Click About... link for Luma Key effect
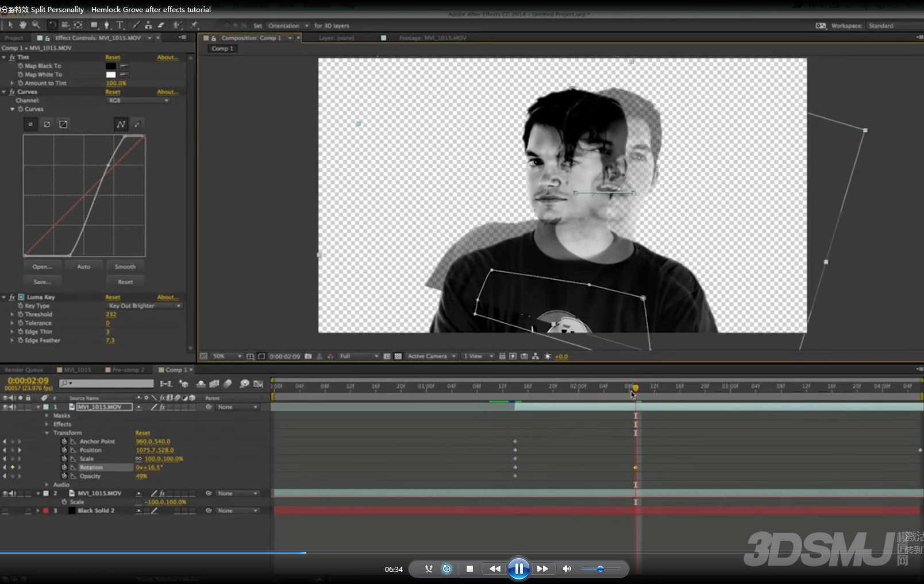This screenshot has width=924, height=584. 168,297
